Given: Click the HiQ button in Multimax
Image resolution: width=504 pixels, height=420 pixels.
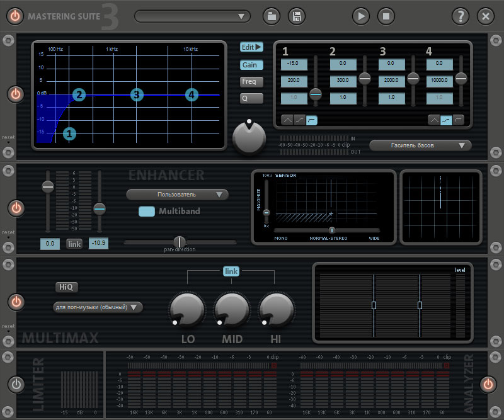Looking at the screenshot, I should pos(66,287).
